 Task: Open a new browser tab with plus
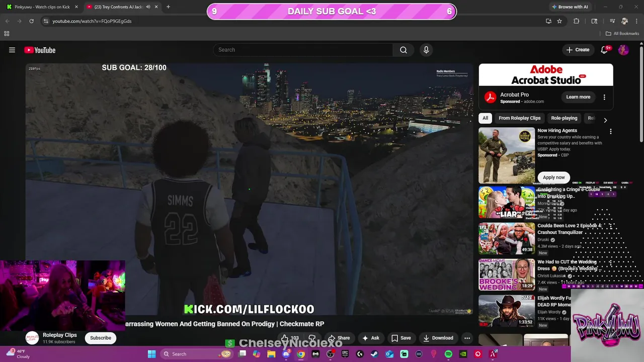coord(168,7)
